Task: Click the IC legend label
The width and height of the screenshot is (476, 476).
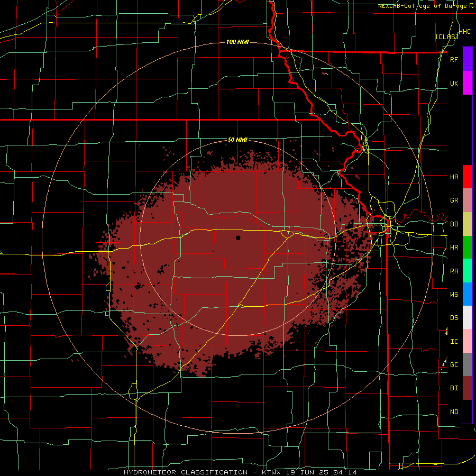Action: tap(454, 342)
